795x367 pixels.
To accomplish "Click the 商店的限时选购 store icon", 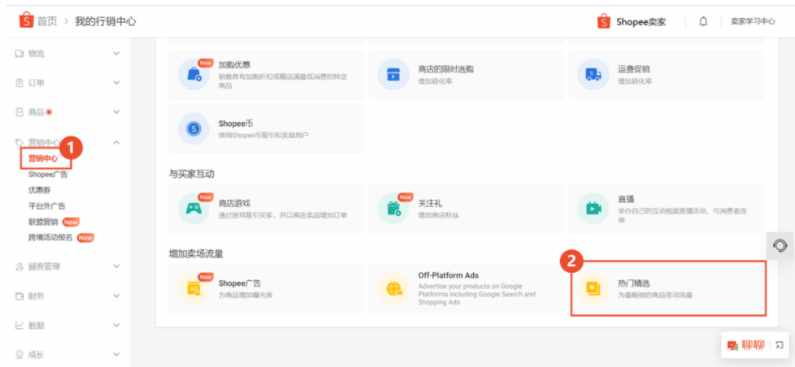I will coord(393,75).
